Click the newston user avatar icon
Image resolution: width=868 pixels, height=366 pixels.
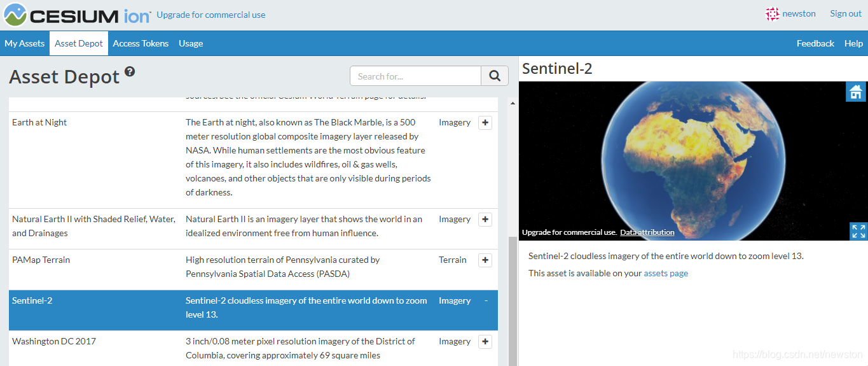[x=773, y=14]
